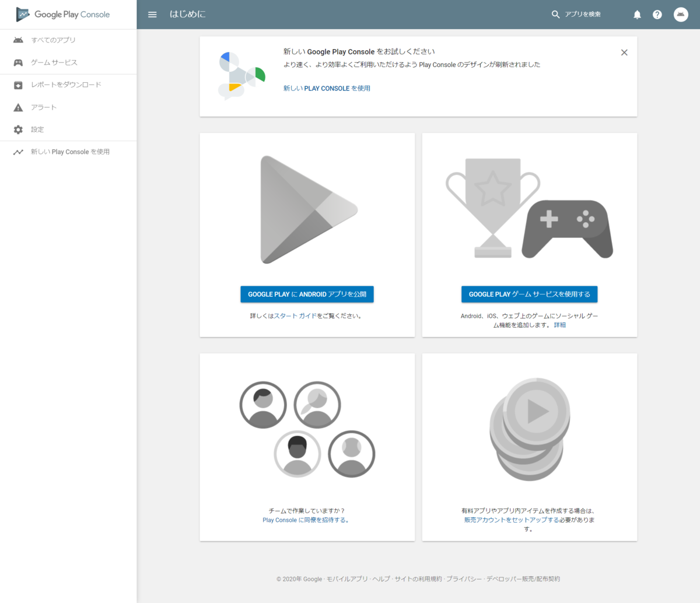Open the スタートガイド link
The width and height of the screenshot is (700, 603).
pos(295,315)
